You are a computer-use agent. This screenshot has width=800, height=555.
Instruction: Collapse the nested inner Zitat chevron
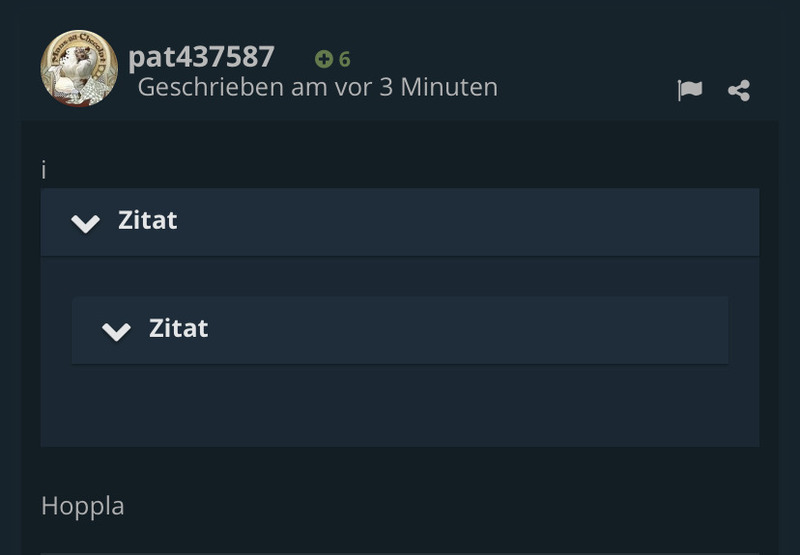(116, 331)
